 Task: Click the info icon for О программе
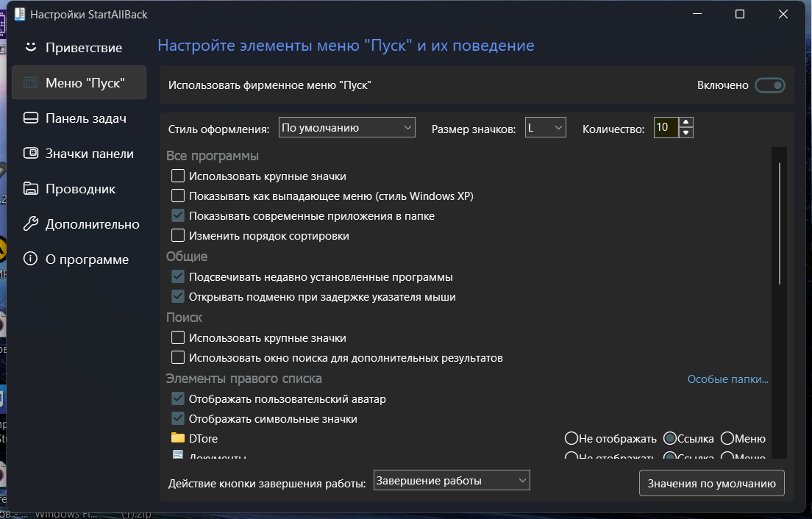click(x=30, y=259)
